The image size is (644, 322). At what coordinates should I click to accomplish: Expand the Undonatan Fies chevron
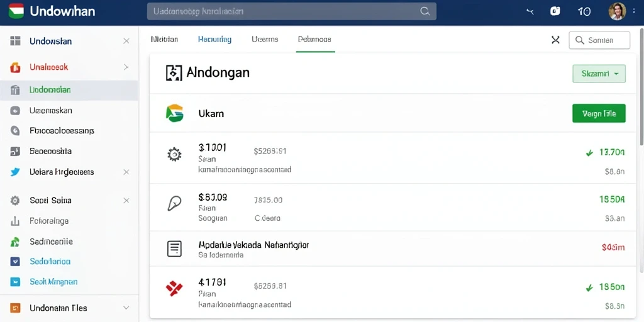coord(126,308)
